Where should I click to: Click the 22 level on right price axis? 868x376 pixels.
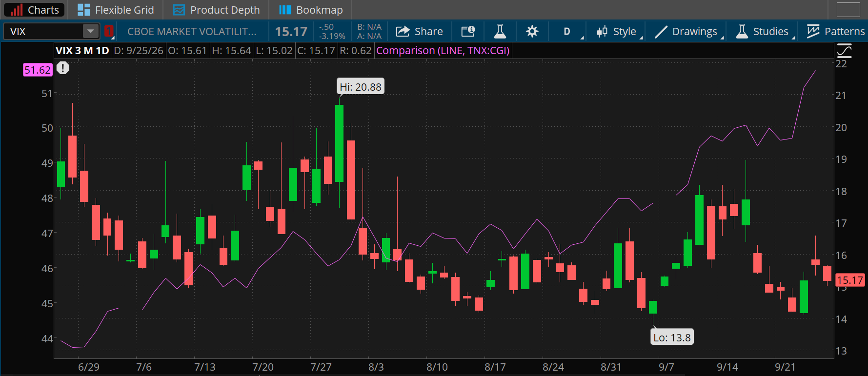point(841,63)
